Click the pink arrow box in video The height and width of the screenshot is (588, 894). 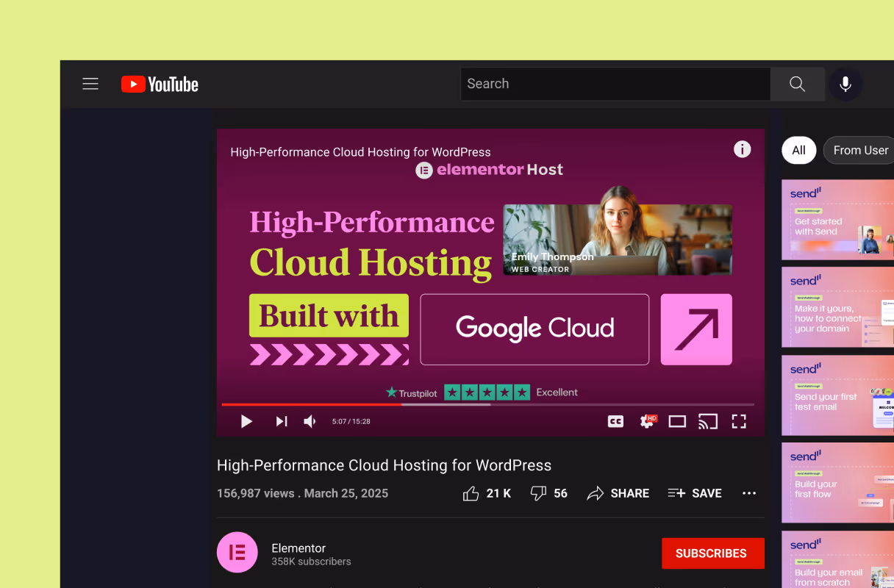click(x=696, y=329)
